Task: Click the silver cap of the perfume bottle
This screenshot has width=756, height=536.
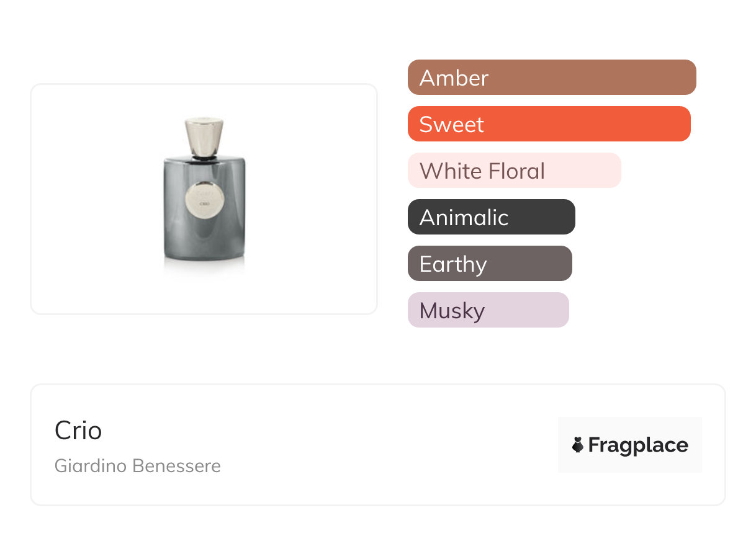Action: 204,136
